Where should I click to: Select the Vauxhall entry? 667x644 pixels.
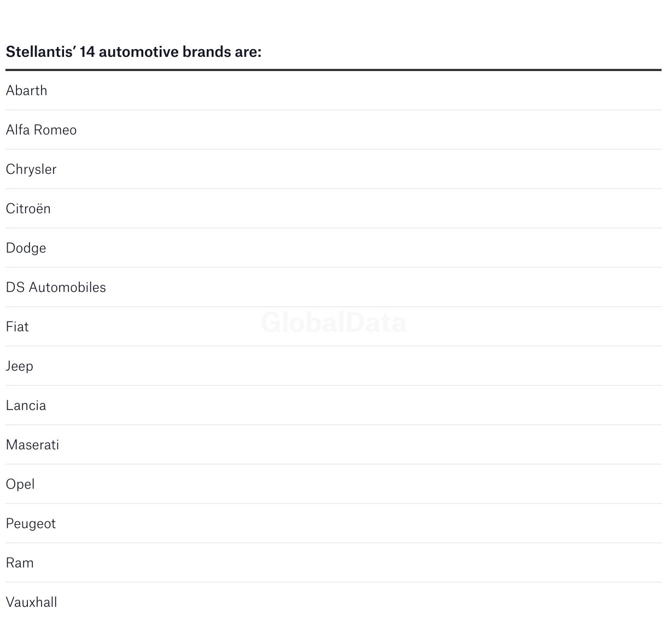(333, 602)
